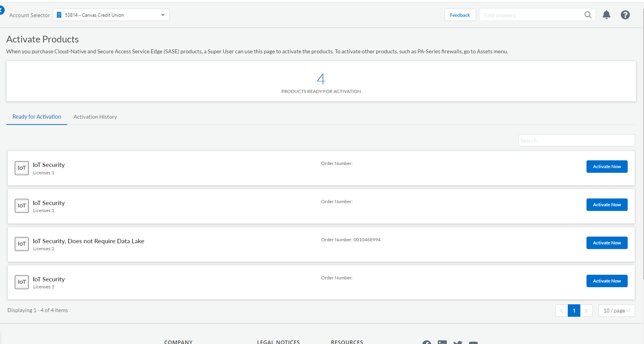Go to next page arrow in pagination
The height and width of the screenshot is (344, 644).
click(x=586, y=311)
